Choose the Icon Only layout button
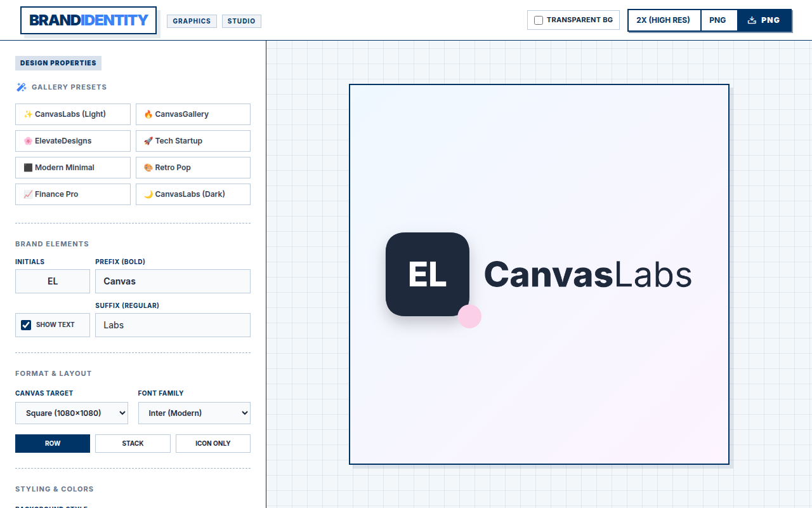The width and height of the screenshot is (812, 508). click(x=213, y=443)
